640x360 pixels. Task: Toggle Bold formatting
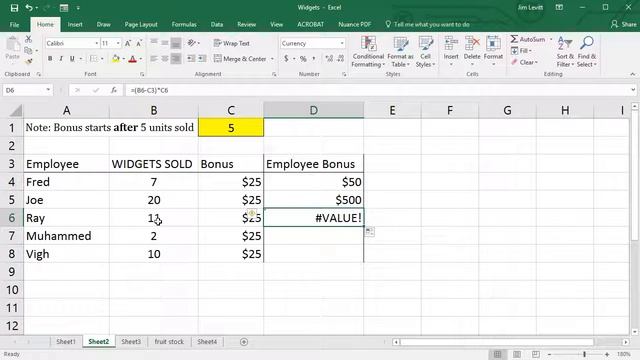(x=50, y=59)
